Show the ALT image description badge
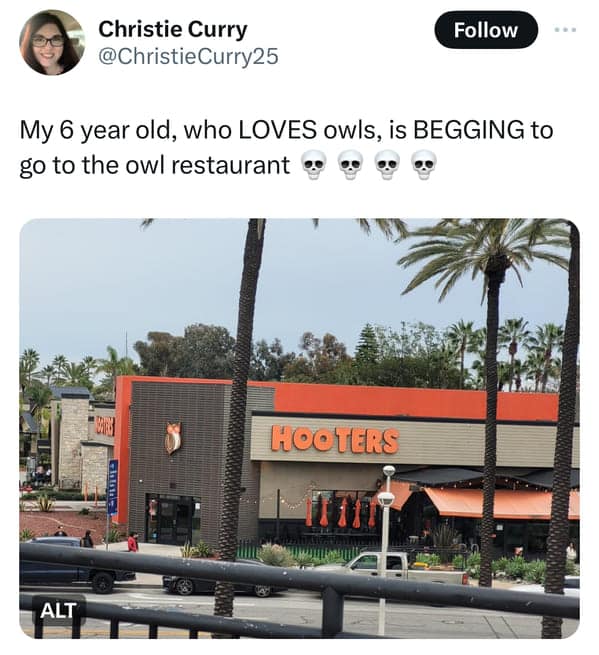The image size is (599, 655). click(58, 610)
